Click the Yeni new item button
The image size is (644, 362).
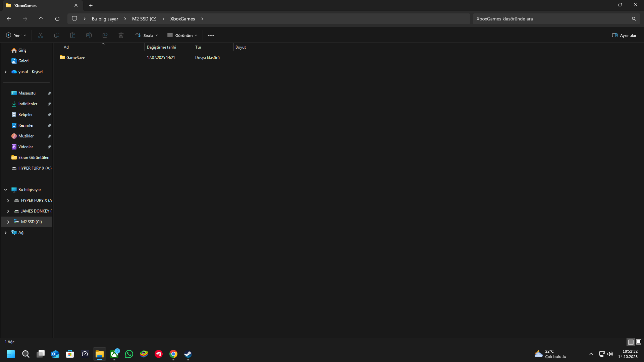click(x=16, y=35)
